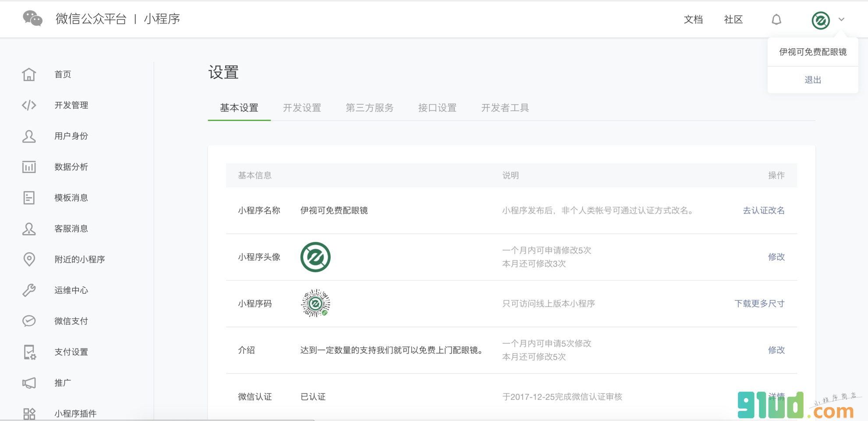Click the 微信支付 payment icon

(29, 321)
